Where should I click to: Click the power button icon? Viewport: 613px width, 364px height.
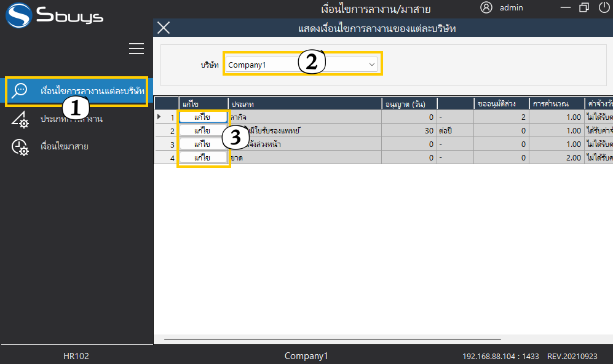[x=604, y=8]
